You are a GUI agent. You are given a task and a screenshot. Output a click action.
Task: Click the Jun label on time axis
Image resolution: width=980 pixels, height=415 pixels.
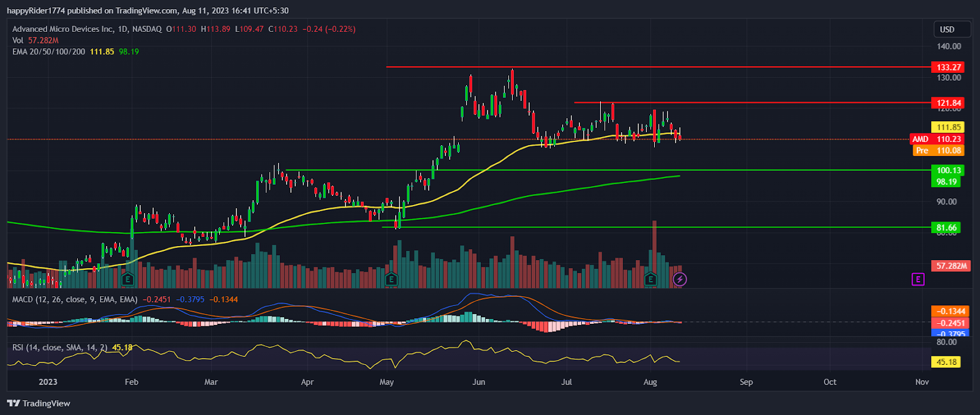coord(479,382)
